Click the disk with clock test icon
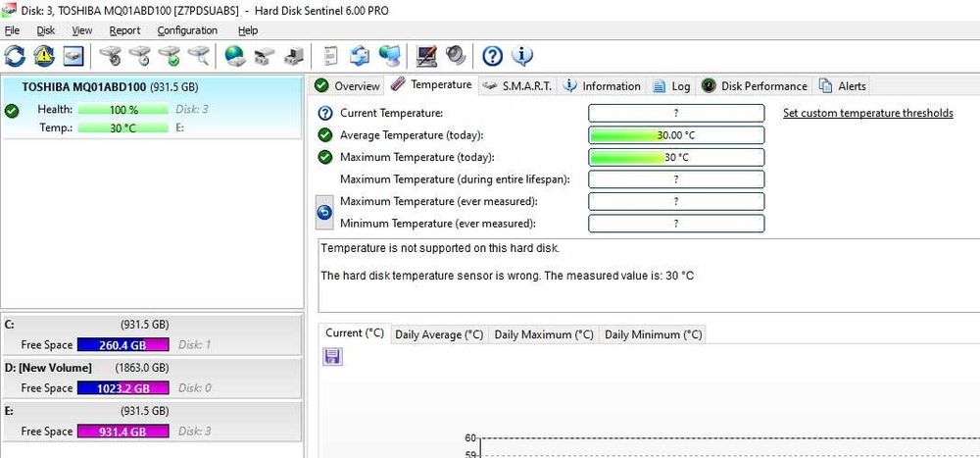 pyautogui.click(x=140, y=56)
